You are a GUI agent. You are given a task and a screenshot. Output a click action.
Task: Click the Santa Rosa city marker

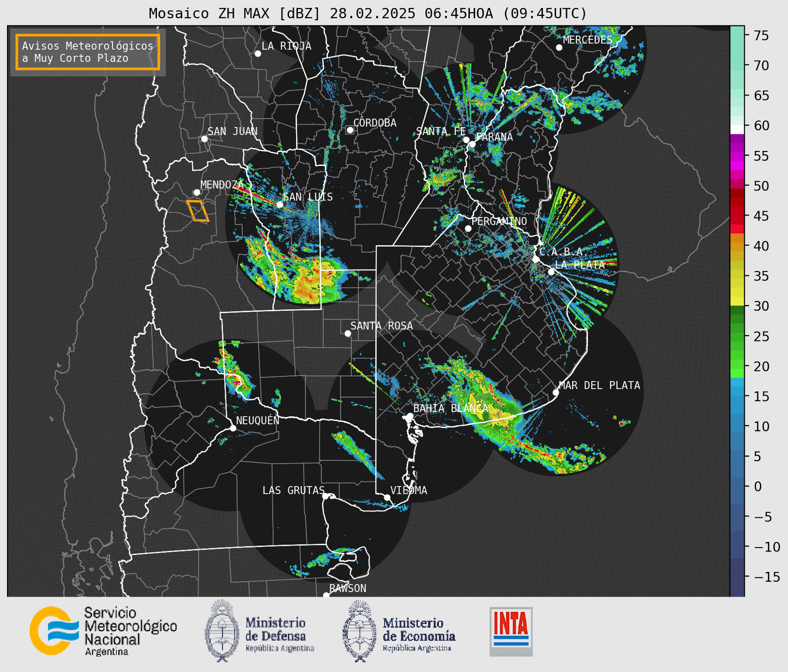[x=348, y=333]
